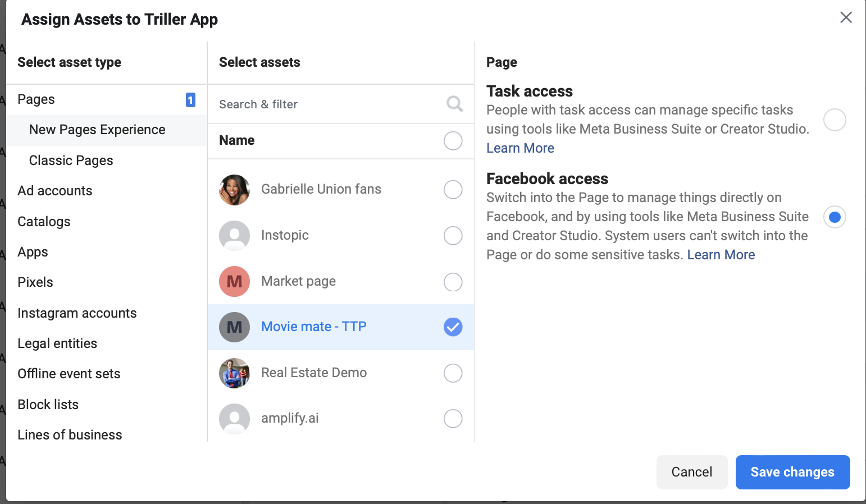Close the Assign Assets dialog
The width and height of the screenshot is (866, 504).
point(846,17)
